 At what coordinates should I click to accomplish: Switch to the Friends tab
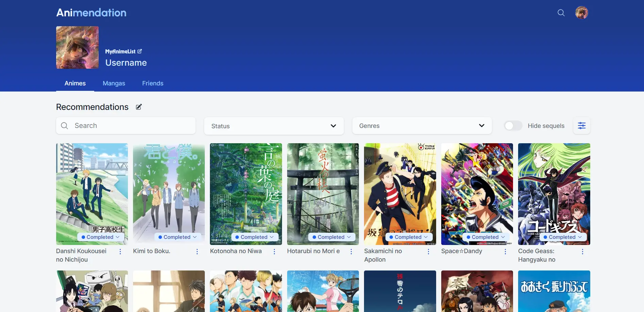(153, 83)
